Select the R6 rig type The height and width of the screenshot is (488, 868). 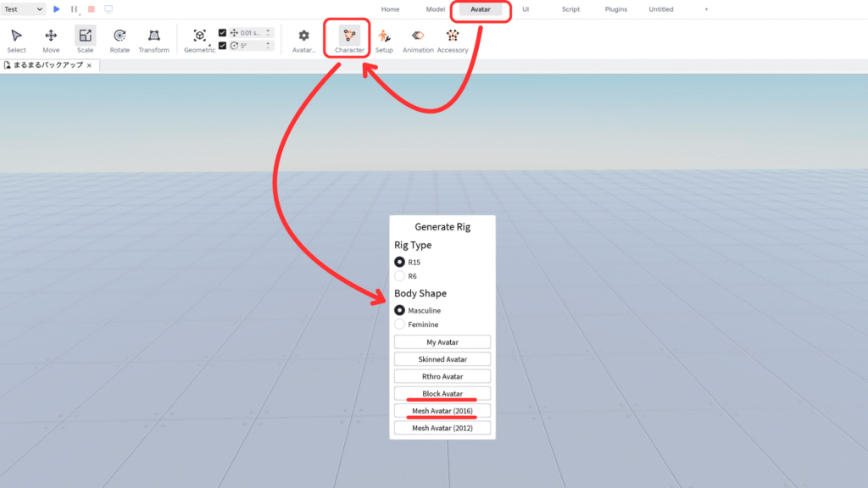[400, 276]
